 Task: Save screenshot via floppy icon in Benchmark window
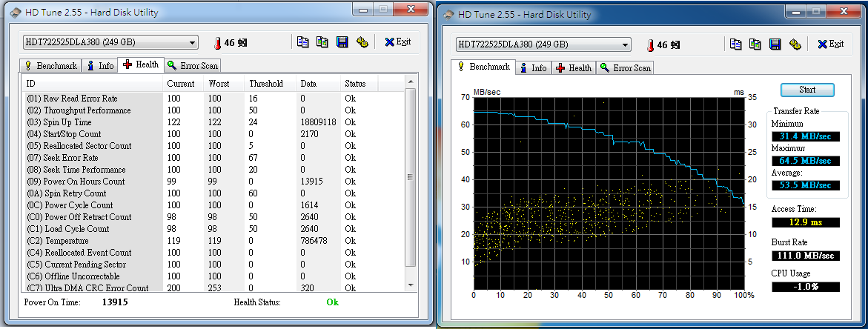775,44
